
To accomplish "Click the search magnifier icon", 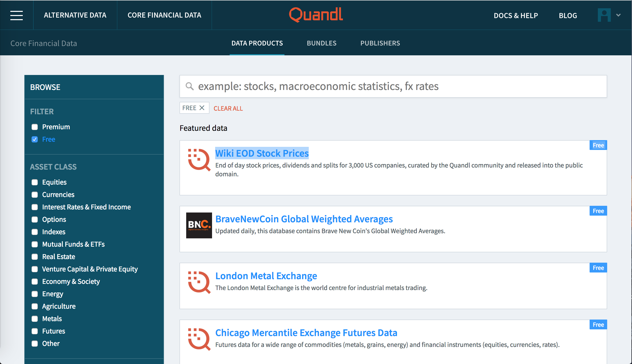I will coord(190,86).
